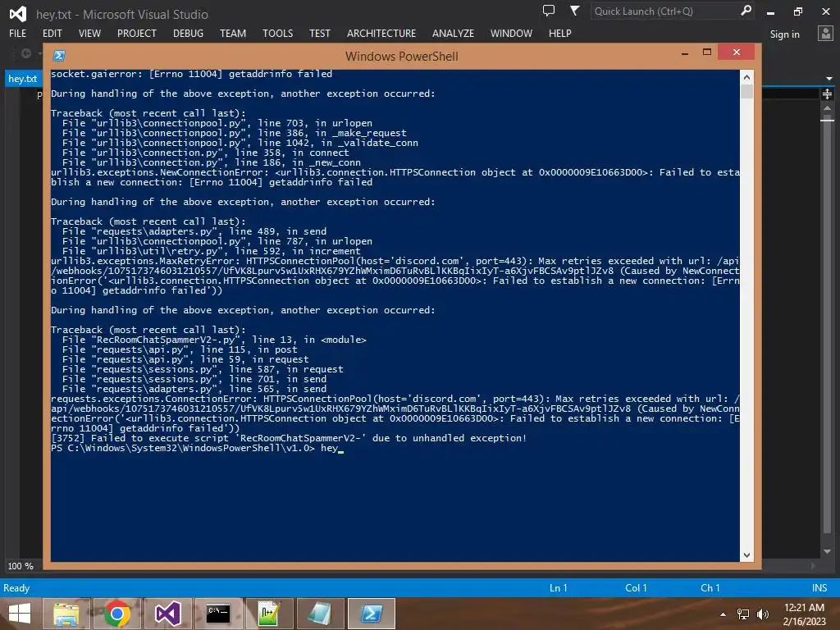
Task: Click the editor scrollbar up arrow
Action: click(x=827, y=108)
